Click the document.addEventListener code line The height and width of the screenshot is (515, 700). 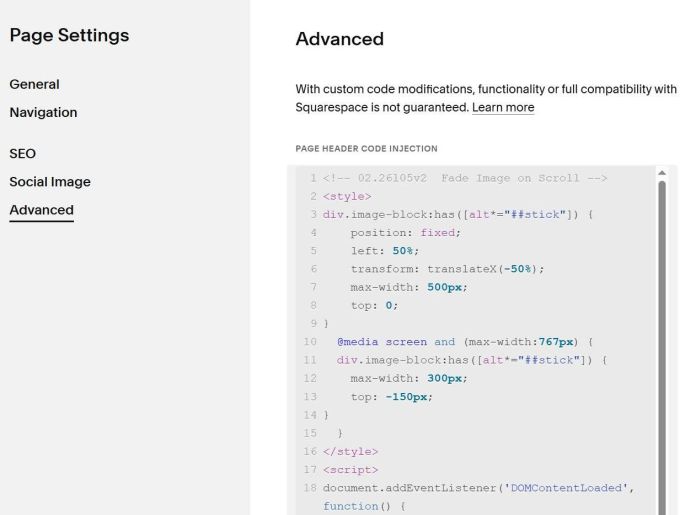coord(478,487)
